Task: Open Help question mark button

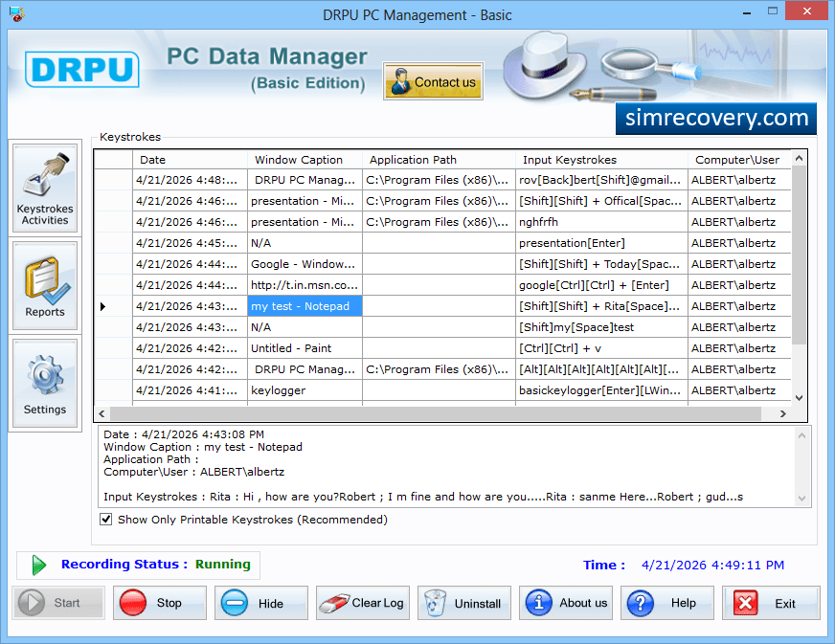Action: coord(667,603)
